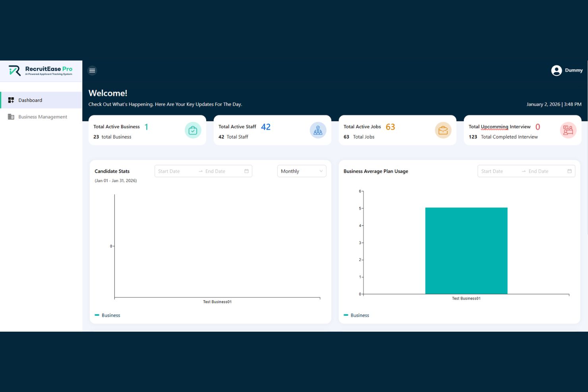Screen dimensions: 588x392
Task: Toggle Business legend in Plan Usage chart
Action: pos(357,315)
